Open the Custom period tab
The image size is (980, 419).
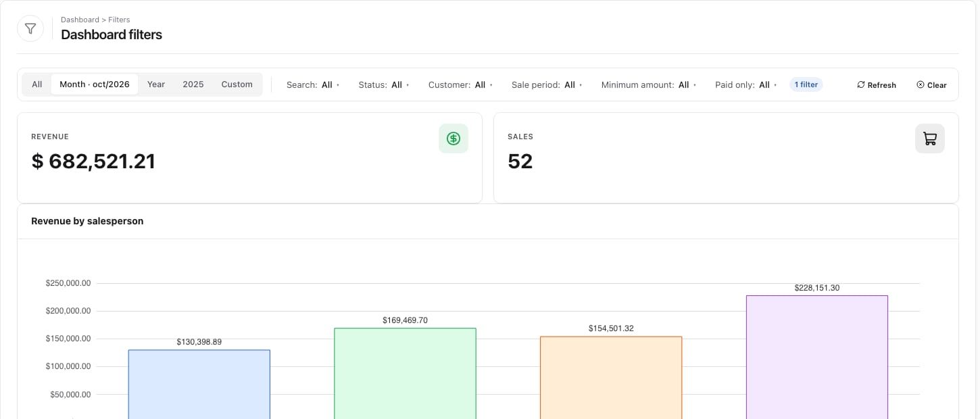coord(237,84)
